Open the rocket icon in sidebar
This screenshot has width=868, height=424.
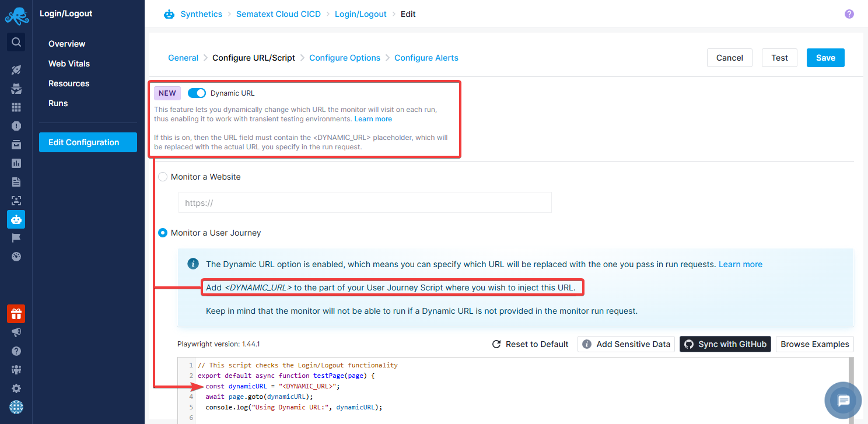pos(16,70)
